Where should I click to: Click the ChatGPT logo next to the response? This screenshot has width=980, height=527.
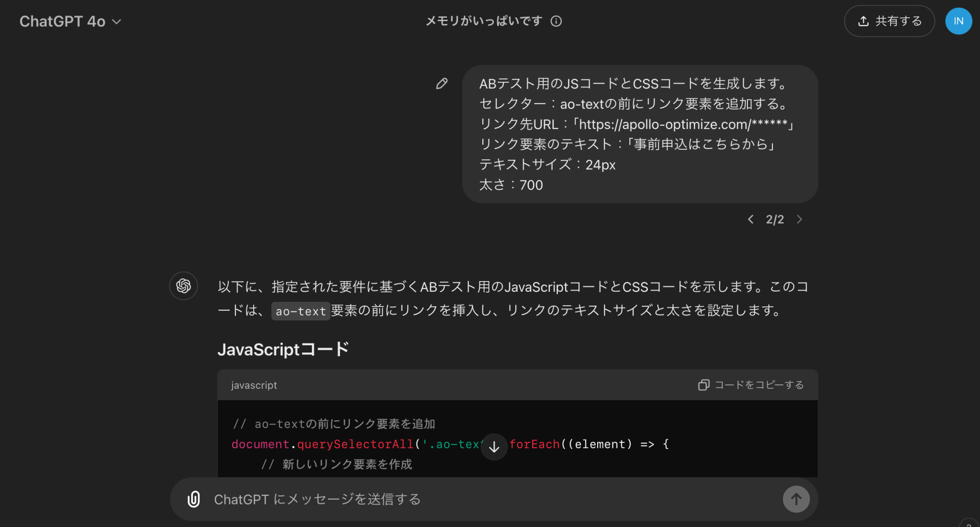click(x=183, y=285)
